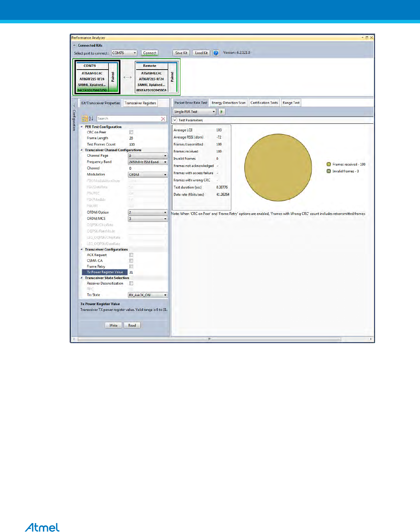
Task: Open the Range Test tab
Action: pyautogui.click(x=291, y=103)
